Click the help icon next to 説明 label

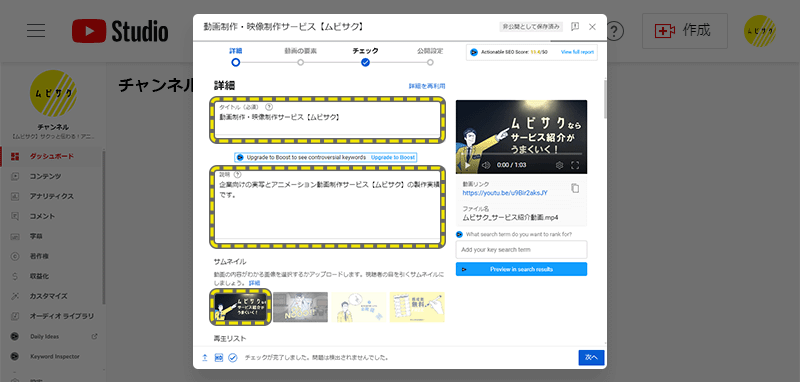(237, 174)
